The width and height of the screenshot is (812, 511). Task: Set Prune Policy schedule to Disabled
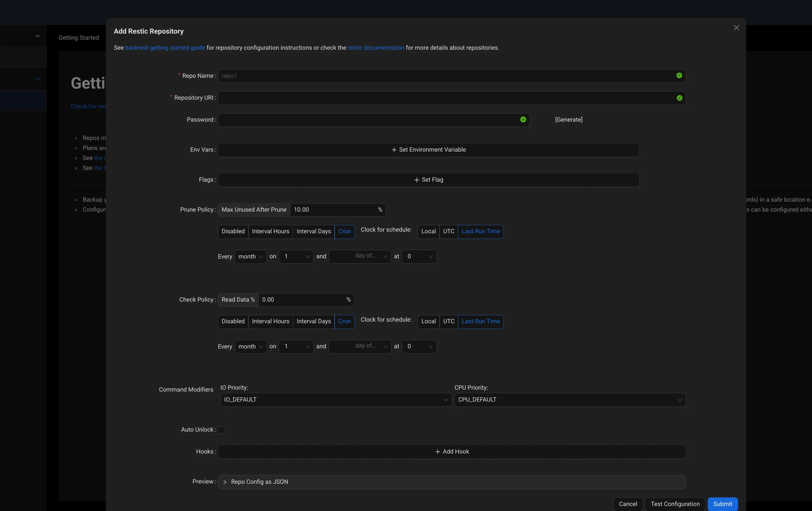(233, 231)
